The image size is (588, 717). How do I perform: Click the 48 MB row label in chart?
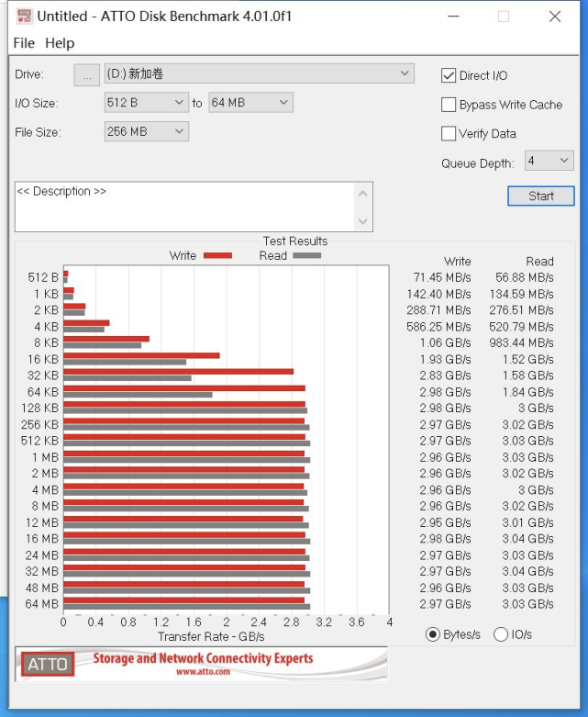pyautogui.click(x=42, y=588)
